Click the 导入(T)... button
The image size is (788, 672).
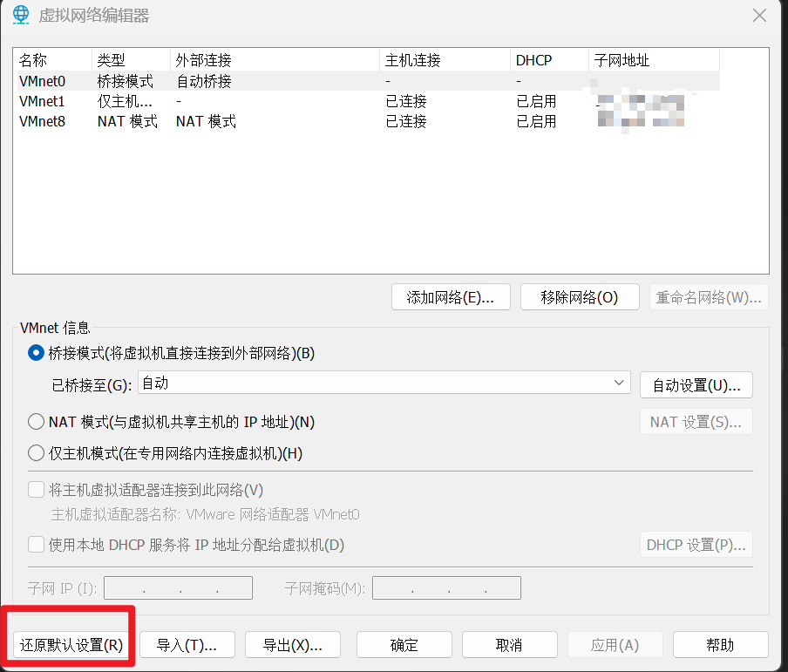tap(187, 645)
